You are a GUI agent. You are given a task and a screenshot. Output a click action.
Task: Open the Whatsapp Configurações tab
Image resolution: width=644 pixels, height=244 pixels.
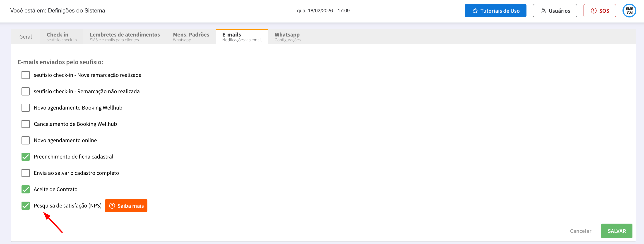[287, 37]
